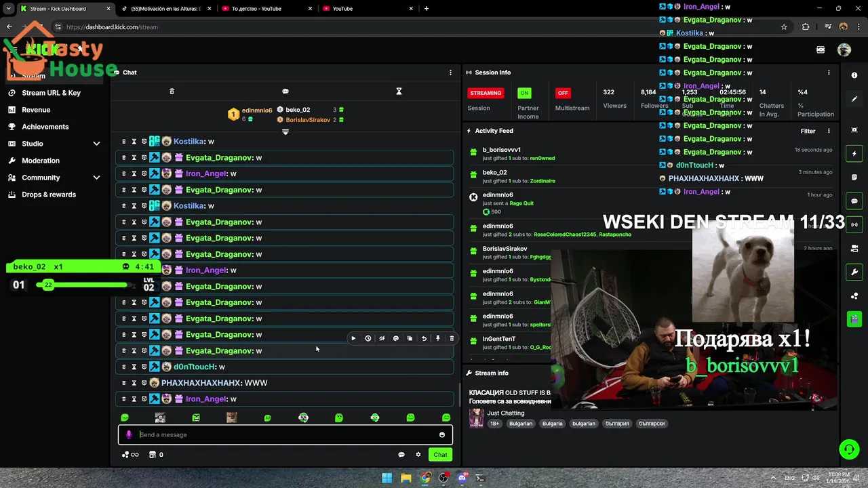Open the shop icon showing 0
The image size is (868, 488).
[x=156, y=455]
